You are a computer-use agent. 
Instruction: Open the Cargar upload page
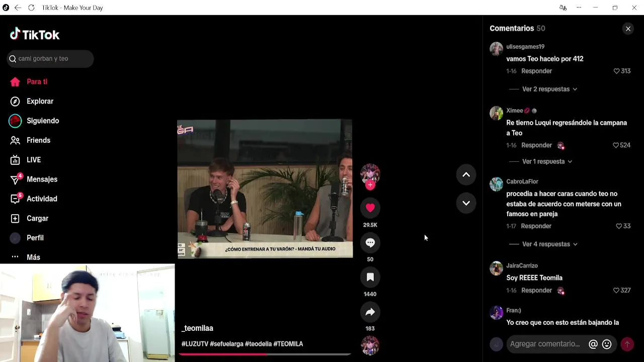(x=37, y=219)
